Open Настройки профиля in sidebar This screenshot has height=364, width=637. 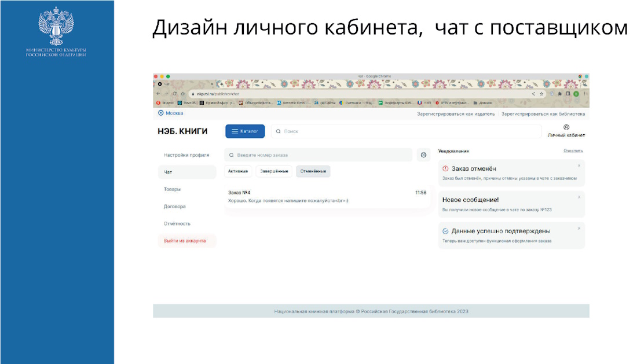pyautogui.click(x=186, y=155)
